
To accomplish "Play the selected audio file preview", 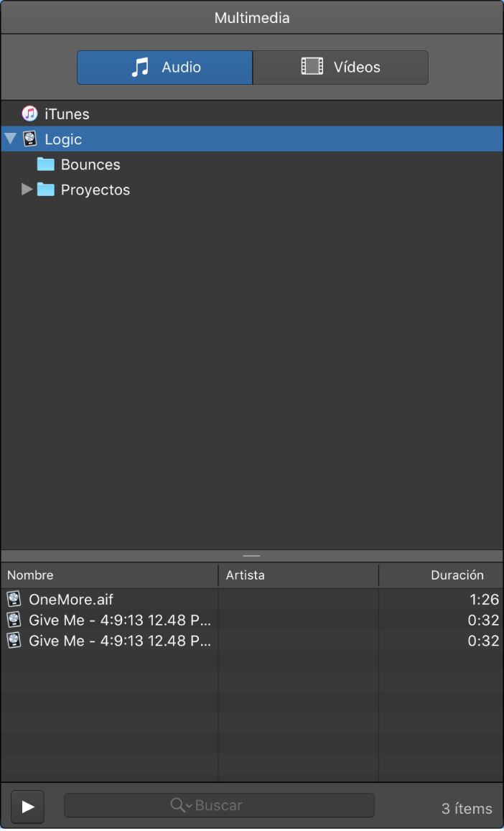I will coord(27,807).
